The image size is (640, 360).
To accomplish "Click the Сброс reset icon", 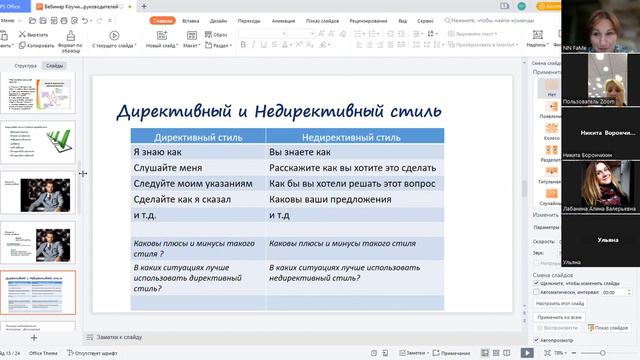I will coord(209,35).
